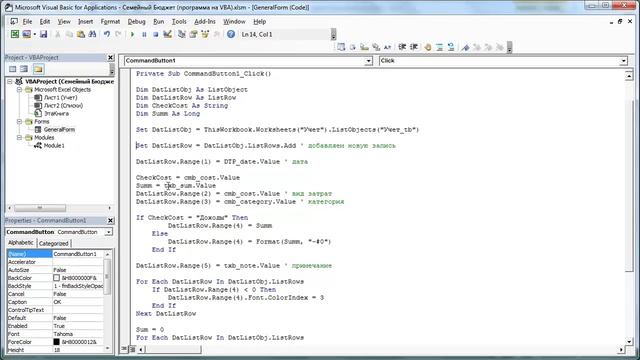Open the Click procedure dropdown
Viewport: 640px width, 360px height.
[623, 61]
